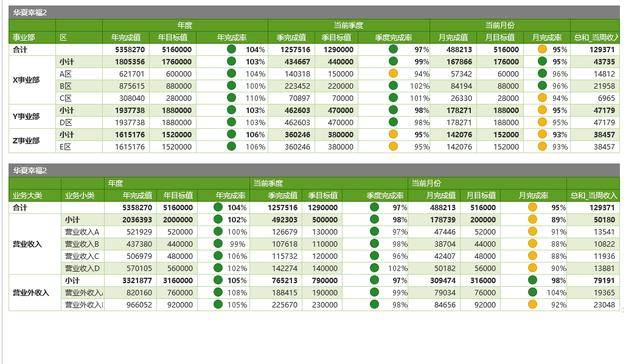Image resolution: width=640 pixels, height=364 pixels.
Task: Click the value 5358270 in first table 合计 row
Action: coord(130,49)
